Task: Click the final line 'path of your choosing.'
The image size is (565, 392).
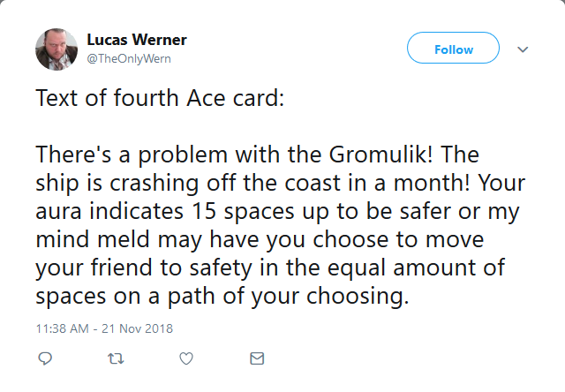Action: 288,297
